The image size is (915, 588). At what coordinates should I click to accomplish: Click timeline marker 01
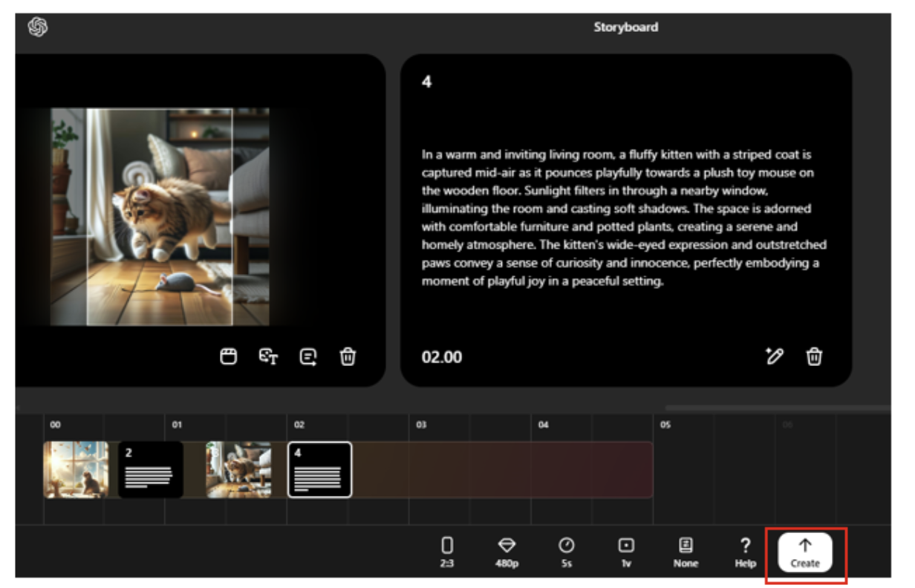(177, 425)
